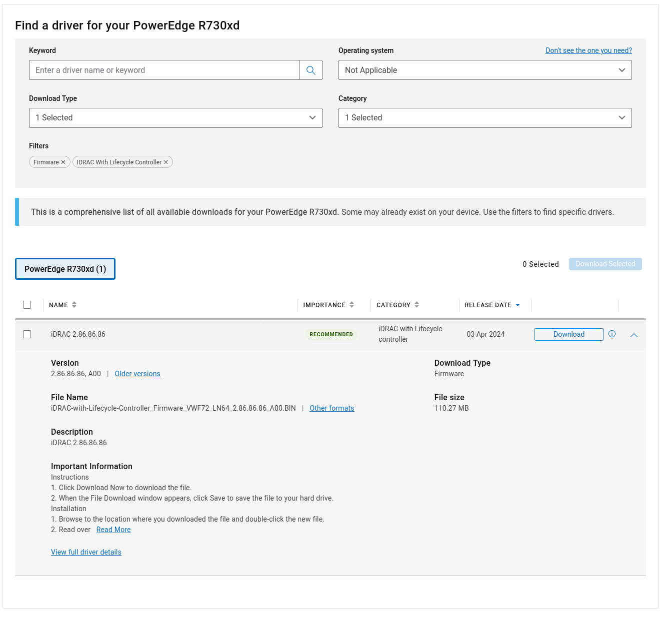The height and width of the screenshot is (624, 672).
Task: Open the Category filter dropdown
Action: [485, 118]
